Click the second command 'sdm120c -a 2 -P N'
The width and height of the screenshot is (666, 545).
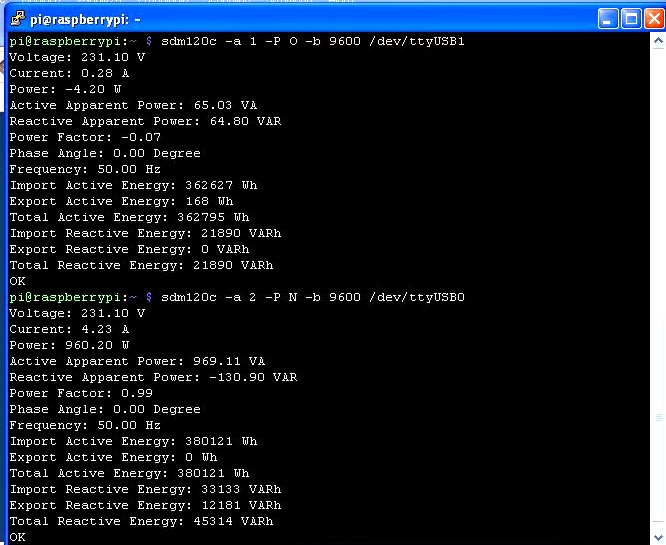[229, 297]
